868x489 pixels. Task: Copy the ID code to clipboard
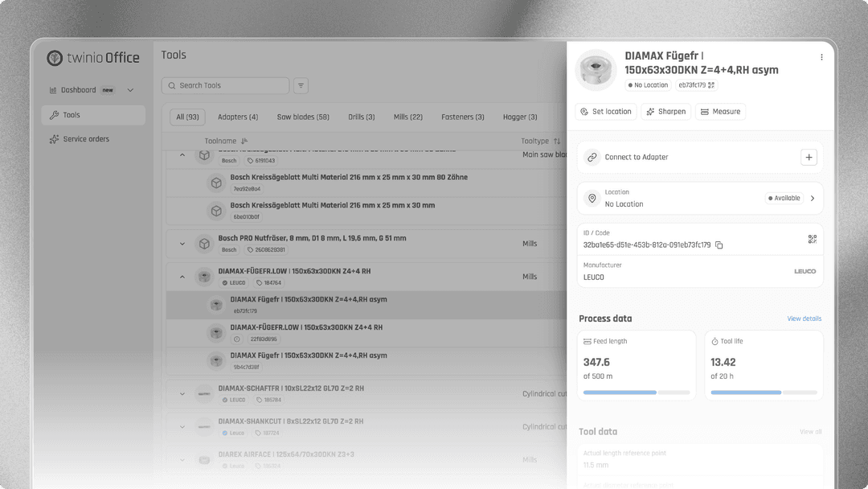pyautogui.click(x=719, y=244)
